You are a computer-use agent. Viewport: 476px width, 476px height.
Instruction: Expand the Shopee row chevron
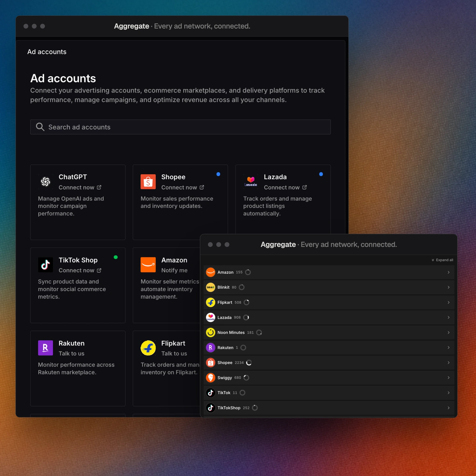[449, 363]
